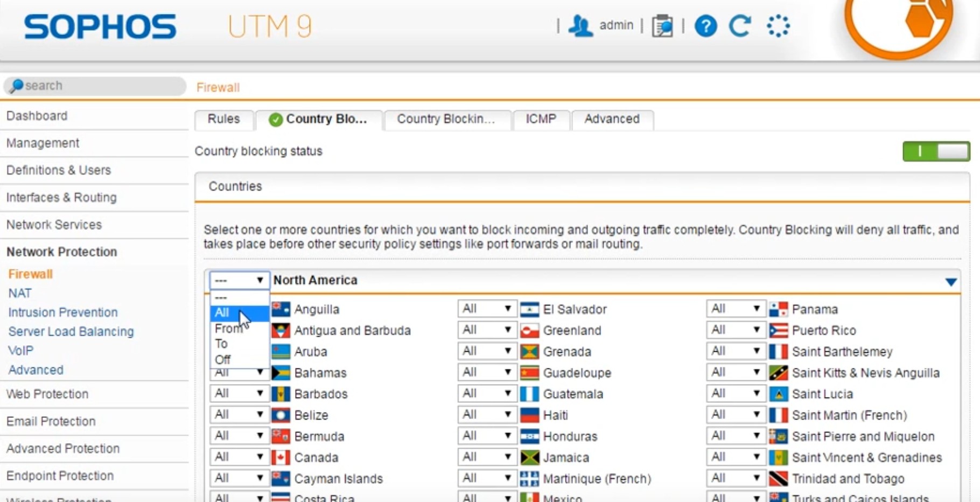Switch to the Advanced tab
The width and height of the screenshot is (980, 502).
[x=612, y=120]
